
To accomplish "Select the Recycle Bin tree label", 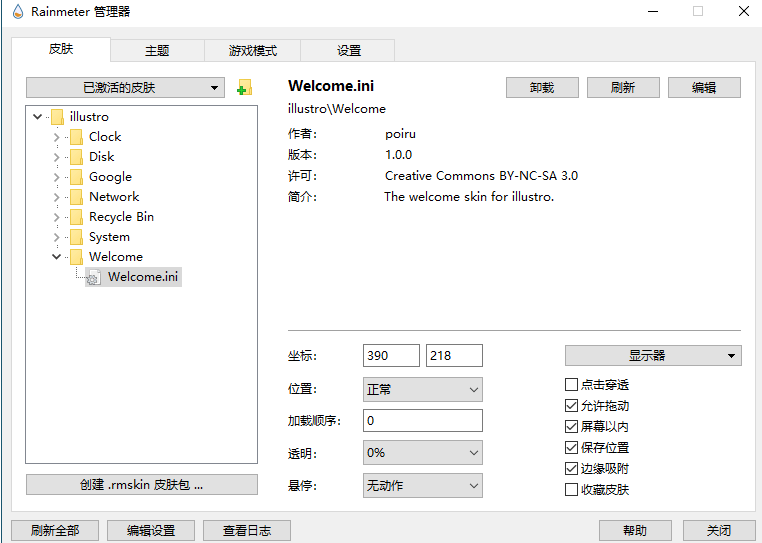I will click(121, 217).
